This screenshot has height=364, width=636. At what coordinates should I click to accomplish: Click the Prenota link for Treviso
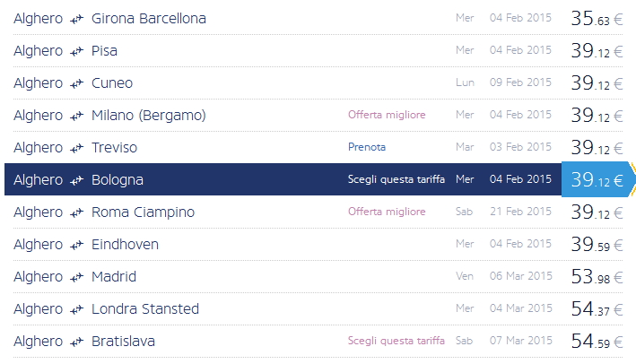[367, 147]
